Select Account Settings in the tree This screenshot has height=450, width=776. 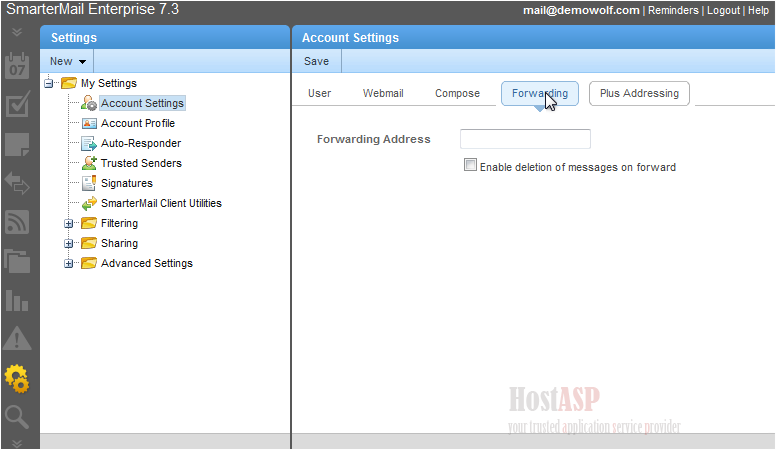tap(143, 103)
